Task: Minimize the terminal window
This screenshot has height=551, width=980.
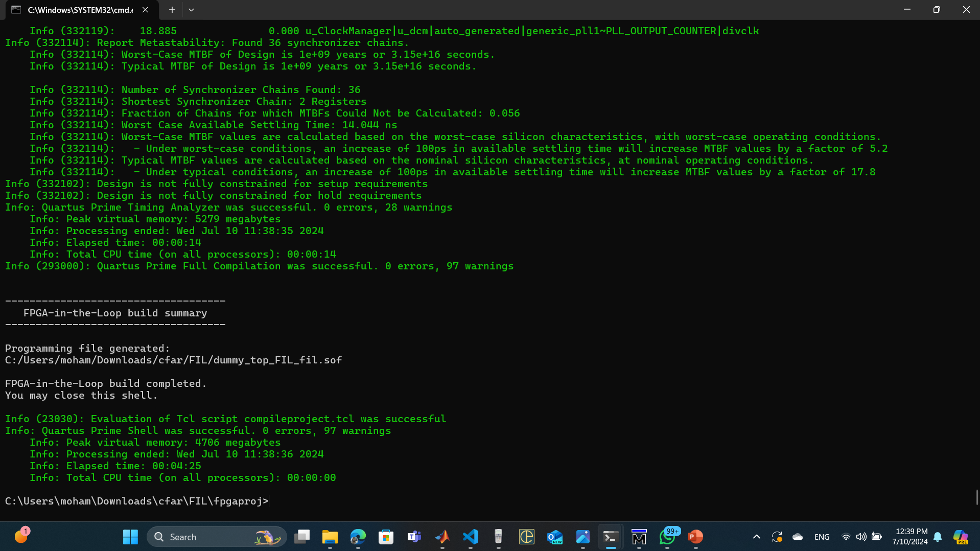Action: 907,10
